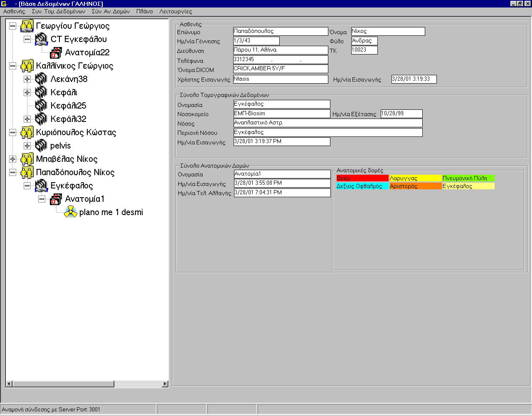Collapse the Κυριόπουλος Κώστας node
Screen dimensions: 532x416
(12, 132)
